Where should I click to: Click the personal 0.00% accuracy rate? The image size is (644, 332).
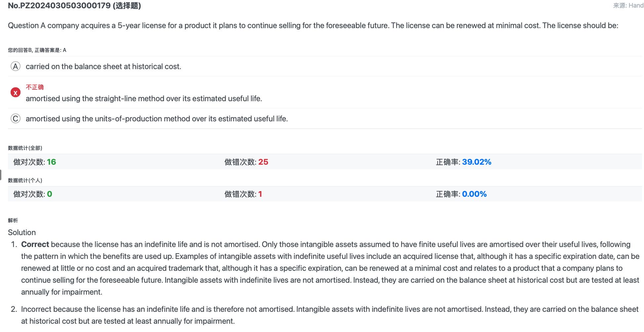(474, 194)
